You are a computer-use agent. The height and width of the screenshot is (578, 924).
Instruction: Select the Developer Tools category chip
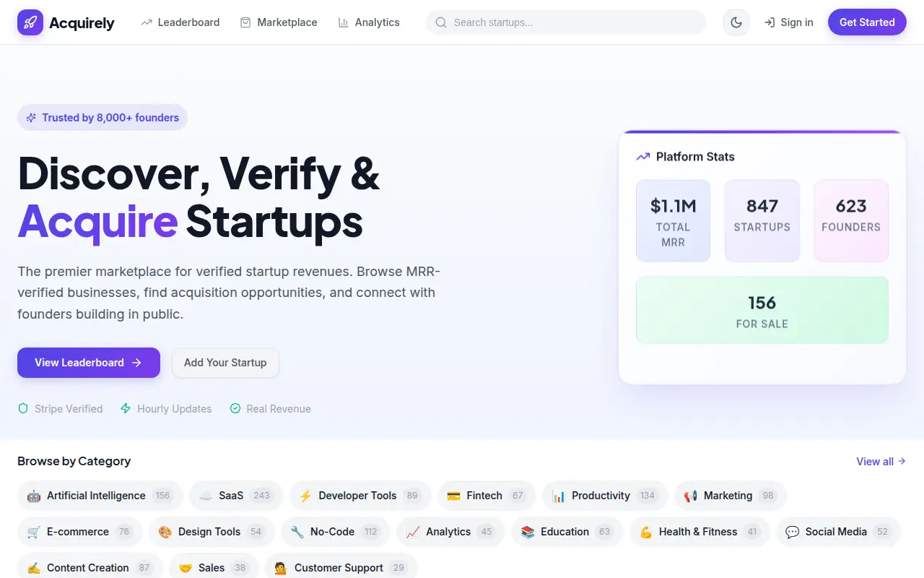(360, 496)
